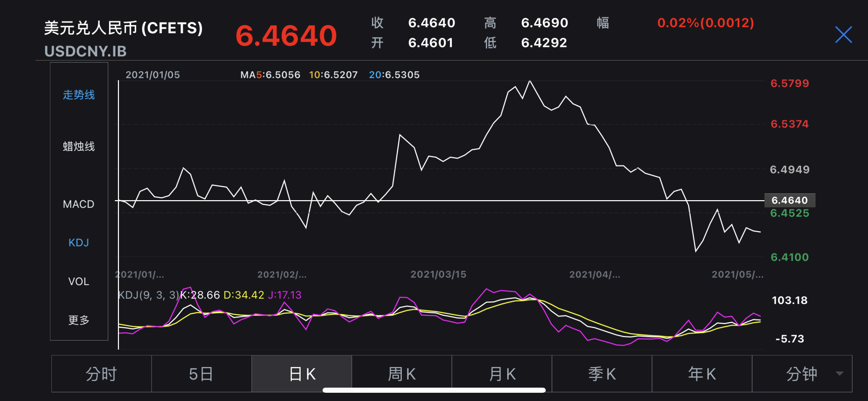Click the 2021/05/... axis date
Image resolution: width=868 pixels, height=401 pixels.
point(738,274)
